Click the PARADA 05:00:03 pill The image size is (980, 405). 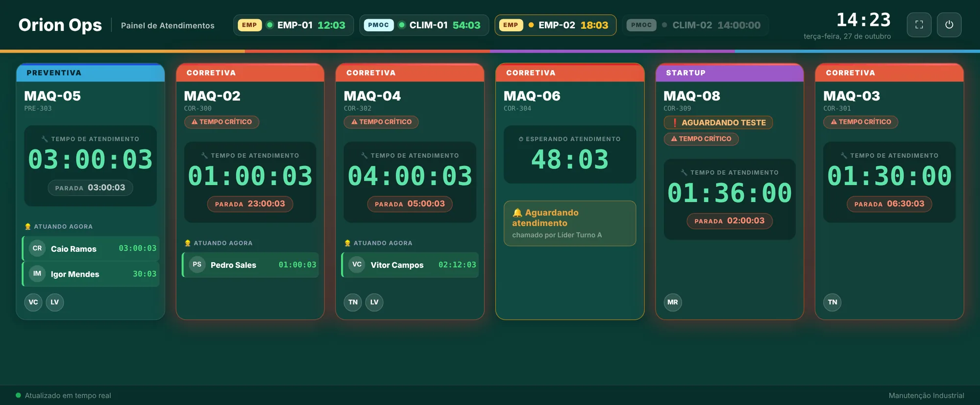[x=410, y=204]
